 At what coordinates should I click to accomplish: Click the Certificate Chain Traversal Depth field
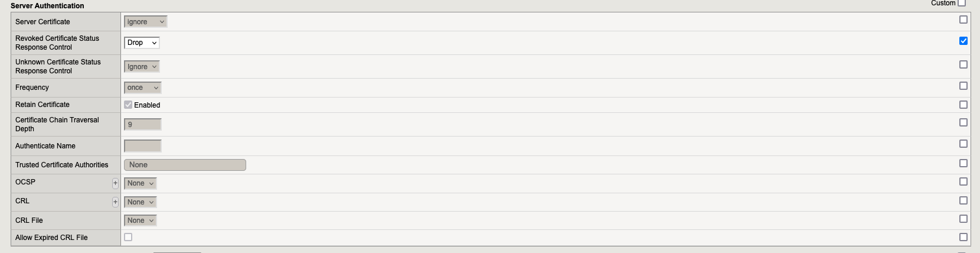143,124
